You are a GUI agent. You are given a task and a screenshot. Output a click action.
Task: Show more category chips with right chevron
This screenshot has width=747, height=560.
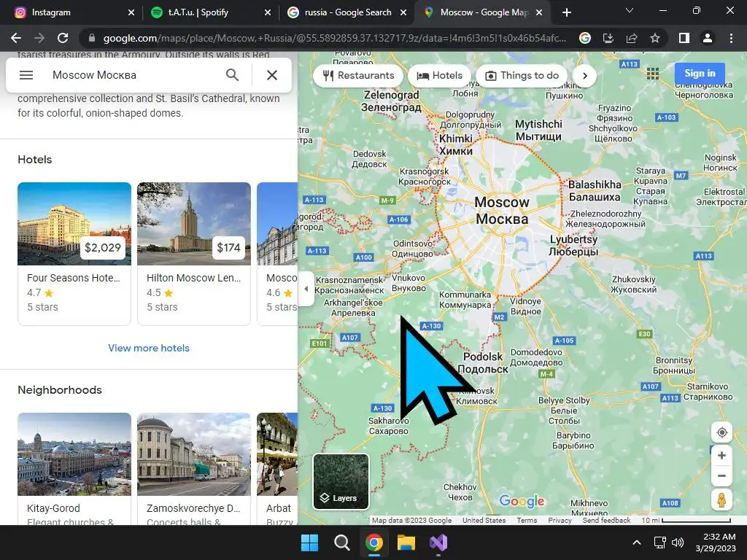pyautogui.click(x=585, y=76)
